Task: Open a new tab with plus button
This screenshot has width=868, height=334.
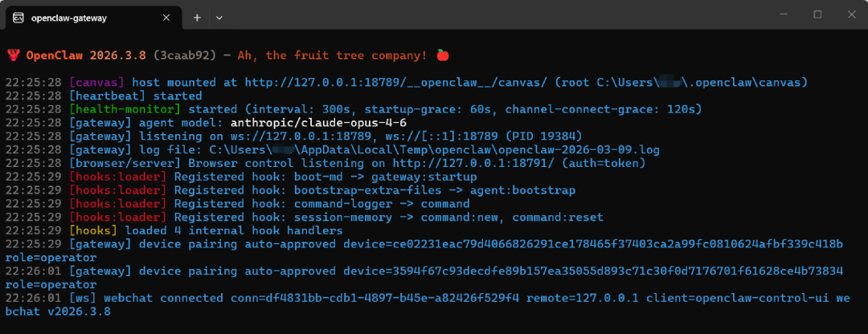Action: pos(197,17)
